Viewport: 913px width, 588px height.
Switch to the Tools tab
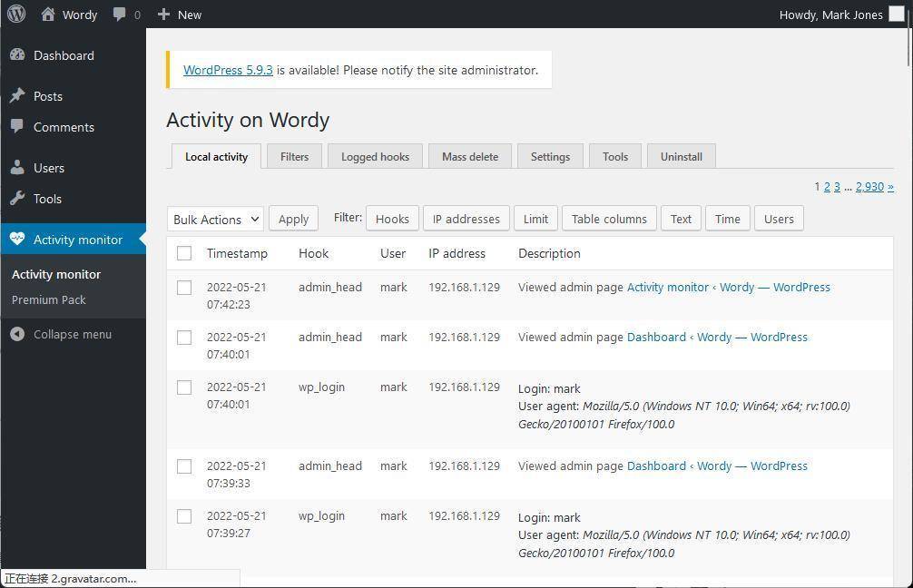click(615, 156)
